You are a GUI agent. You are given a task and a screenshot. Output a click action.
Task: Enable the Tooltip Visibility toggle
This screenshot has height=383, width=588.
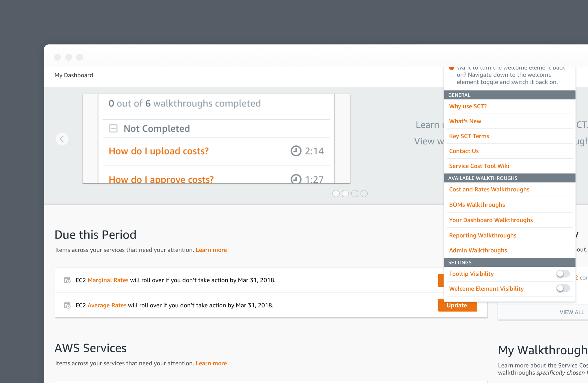pos(563,274)
